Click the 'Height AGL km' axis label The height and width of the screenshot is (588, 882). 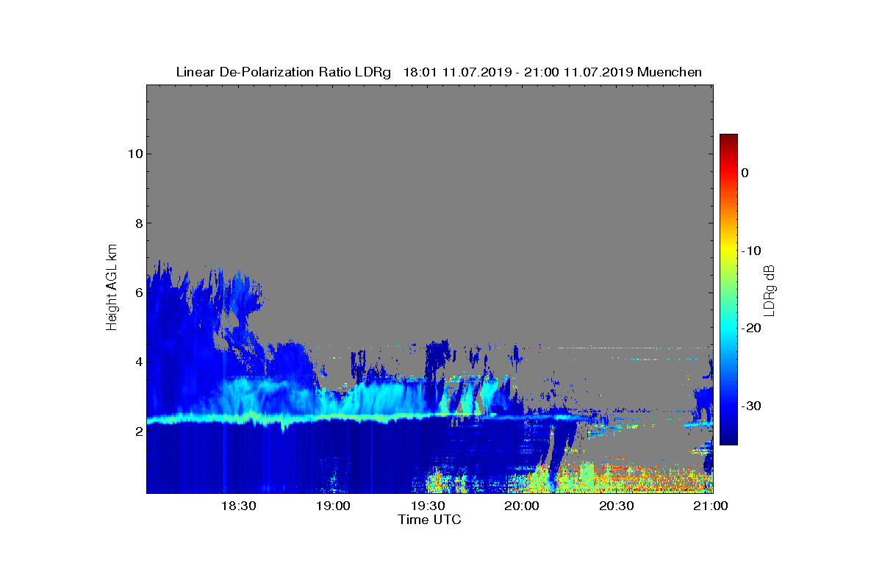pos(112,289)
